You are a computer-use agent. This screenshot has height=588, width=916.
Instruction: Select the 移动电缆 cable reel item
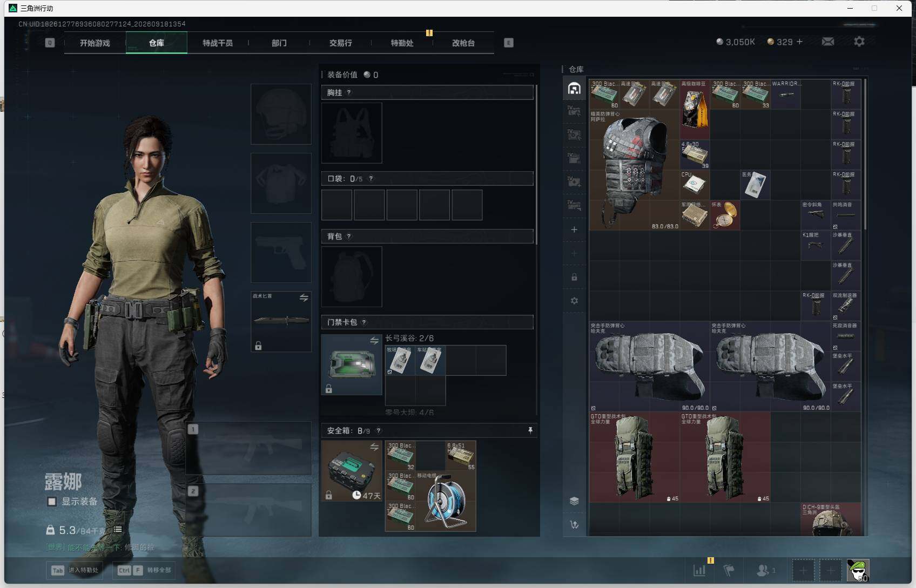446,501
